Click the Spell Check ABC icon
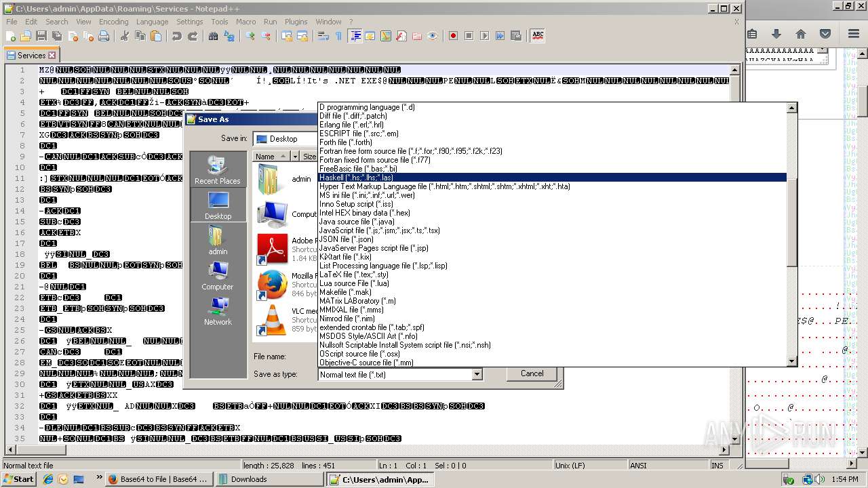Viewport: 868px width, 488px height. point(538,36)
